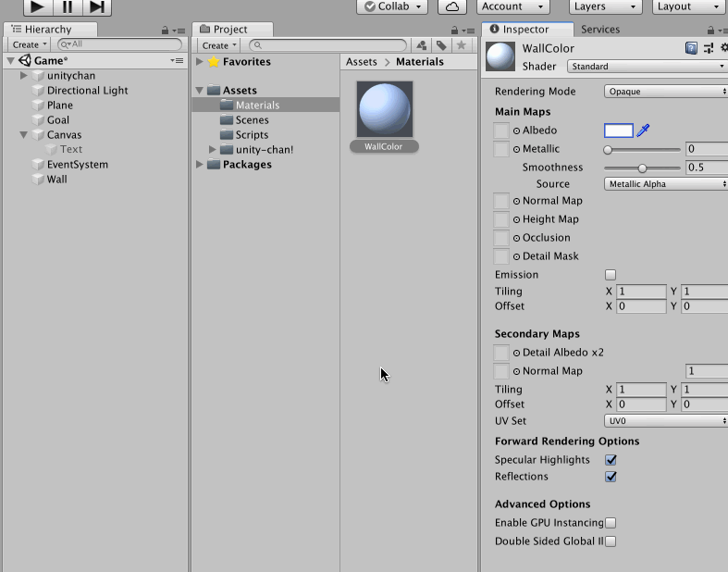Disable the Specular Highlights checkbox
The image size is (728, 572).
pos(611,460)
